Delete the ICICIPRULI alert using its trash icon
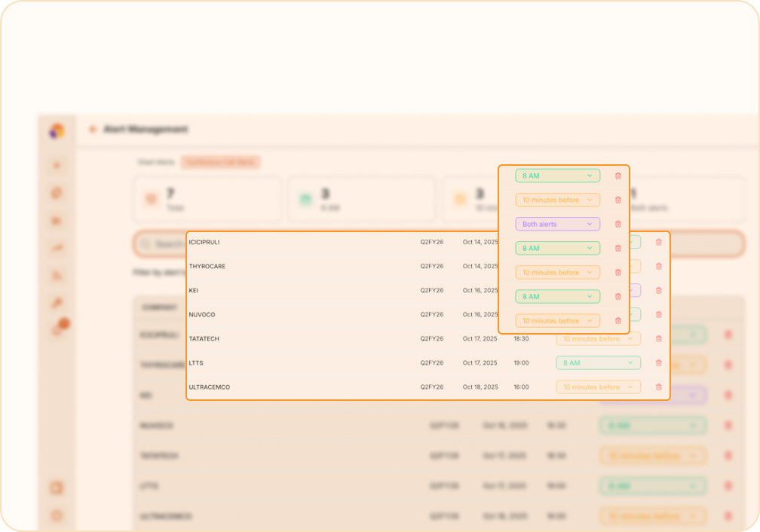The height and width of the screenshot is (532, 760). pos(658,242)
